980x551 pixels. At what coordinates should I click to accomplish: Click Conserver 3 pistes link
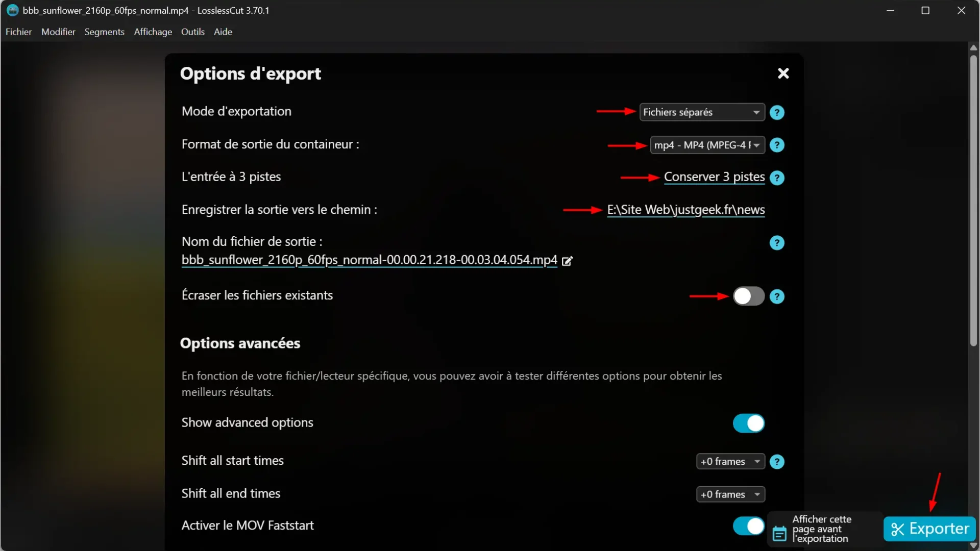714,177
